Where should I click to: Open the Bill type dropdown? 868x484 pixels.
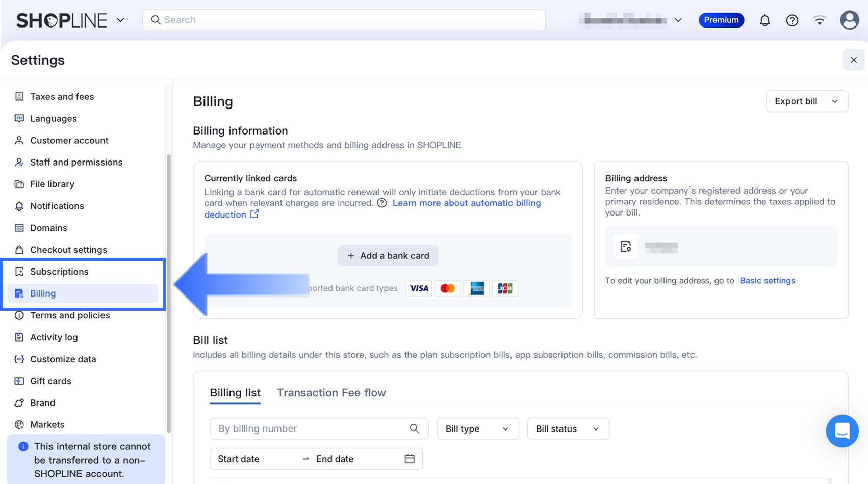[477, 429]
